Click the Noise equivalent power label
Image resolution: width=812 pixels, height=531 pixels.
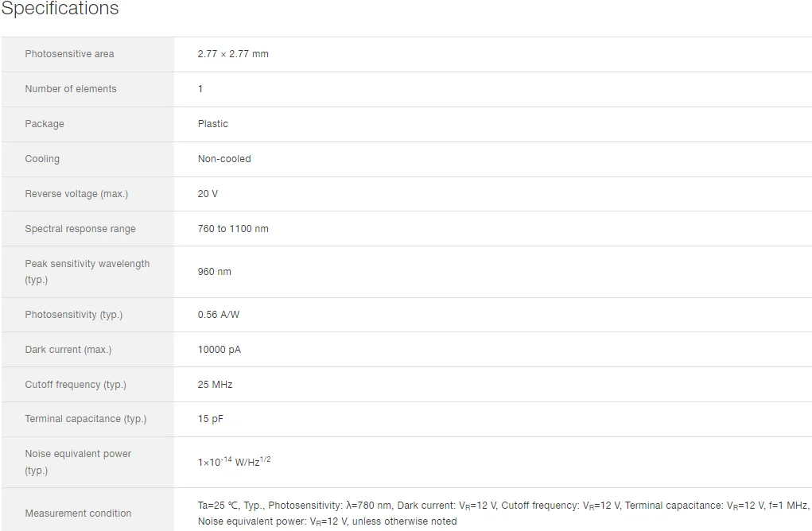pyautogui.click(x=78, y=454)
